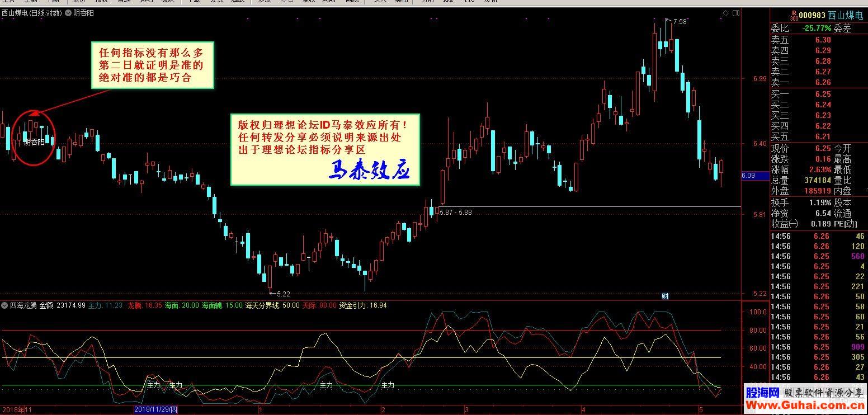Image resolution: width=868 pixels, height=415 pixels.
Task: Click the 海面辅: 15.00 legend entry
Action: click(222, 305)
